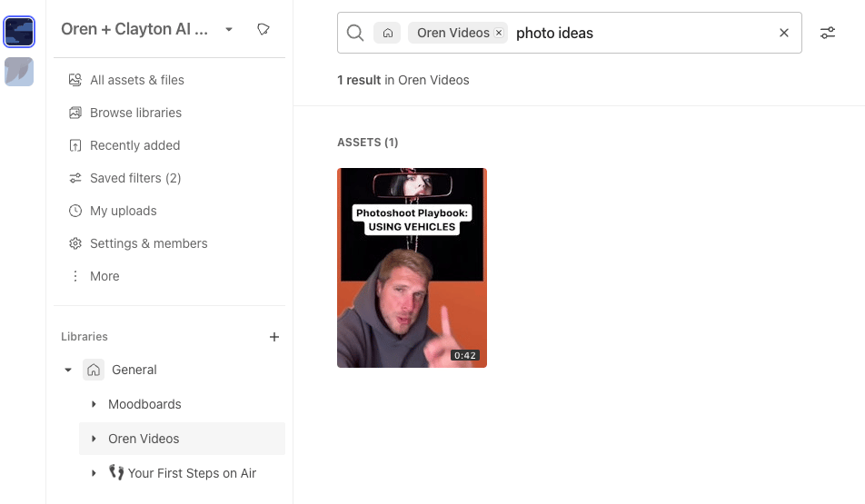Select the General library

pyautogui.click(x=134, y=370)
